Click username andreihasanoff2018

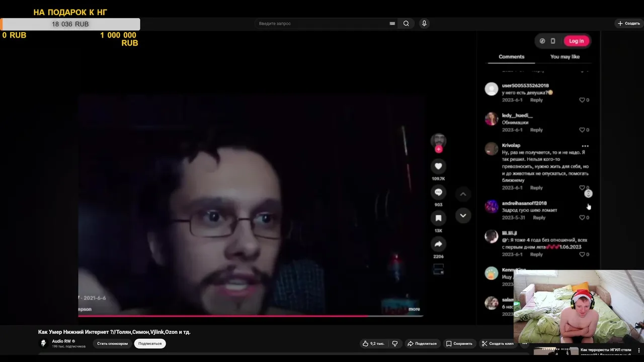click(524, 203)
